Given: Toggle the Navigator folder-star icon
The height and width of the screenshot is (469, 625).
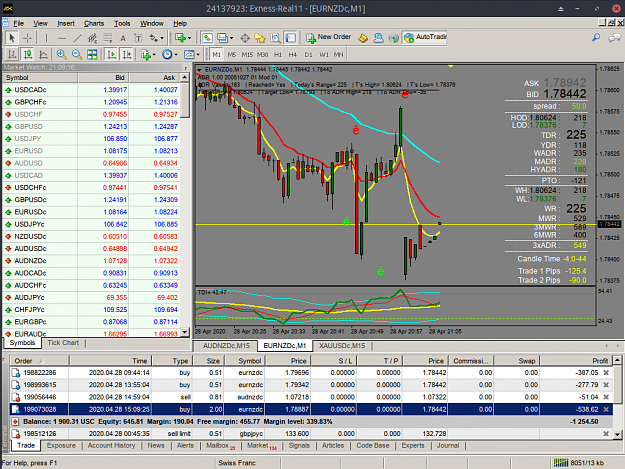Looking at the screenshot, I should click(x=260, y=38).
